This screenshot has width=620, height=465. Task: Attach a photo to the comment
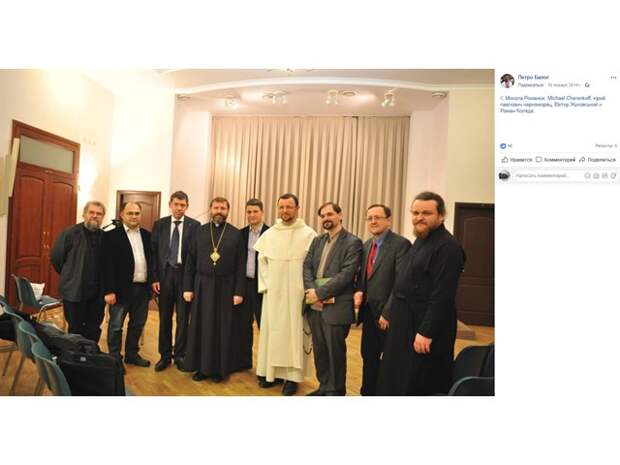tap(596, 176)
